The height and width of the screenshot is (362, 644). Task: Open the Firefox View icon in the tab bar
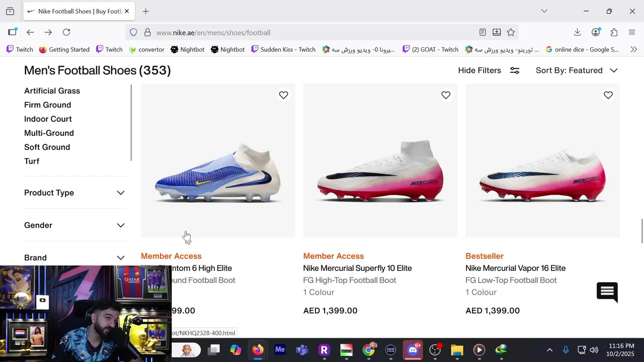[10, 11]
